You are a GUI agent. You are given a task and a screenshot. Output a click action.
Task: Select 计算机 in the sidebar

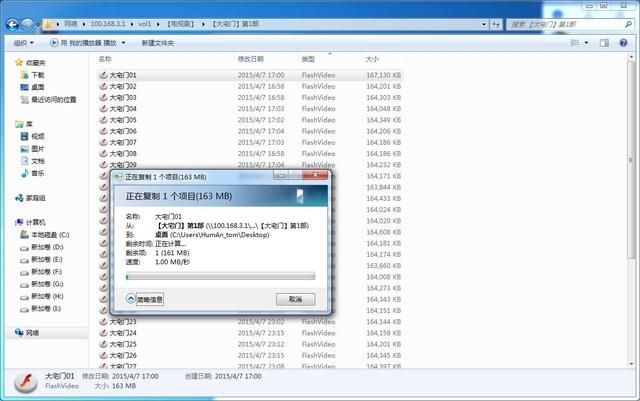coord(36,223)
